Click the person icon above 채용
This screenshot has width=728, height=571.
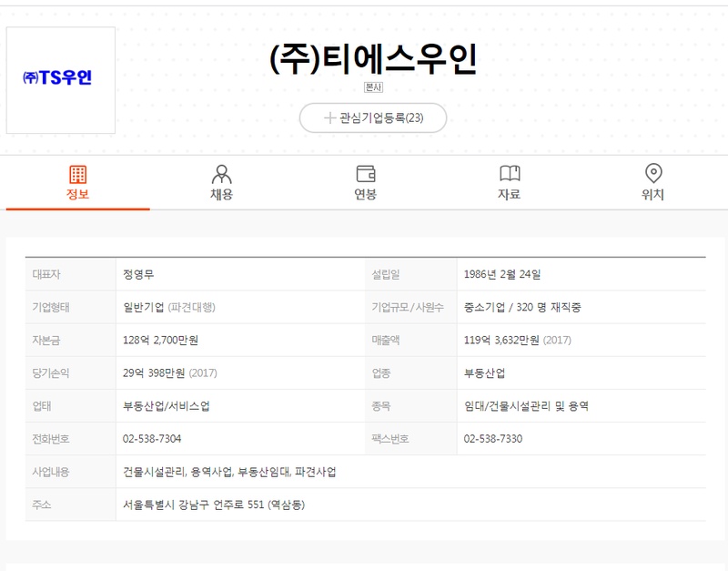(221, 174)
